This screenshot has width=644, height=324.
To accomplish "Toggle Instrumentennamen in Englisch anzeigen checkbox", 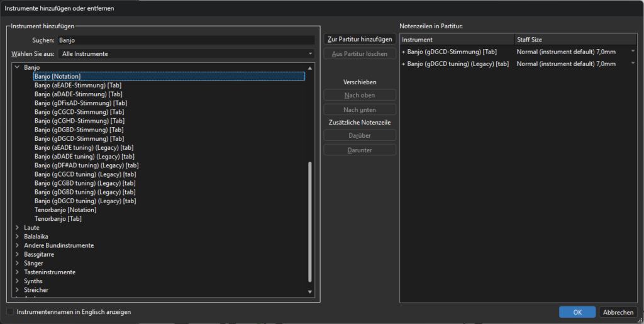I will (x=10, y=311).
